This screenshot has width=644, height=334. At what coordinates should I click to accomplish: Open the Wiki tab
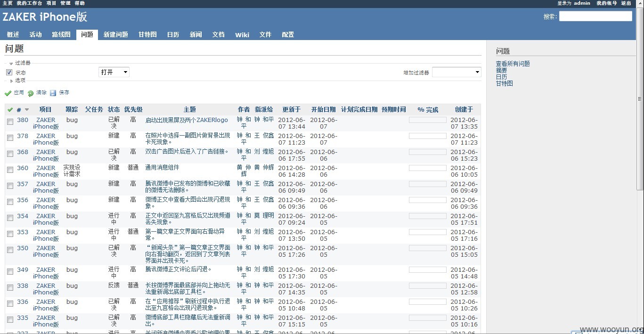point(242,34)
